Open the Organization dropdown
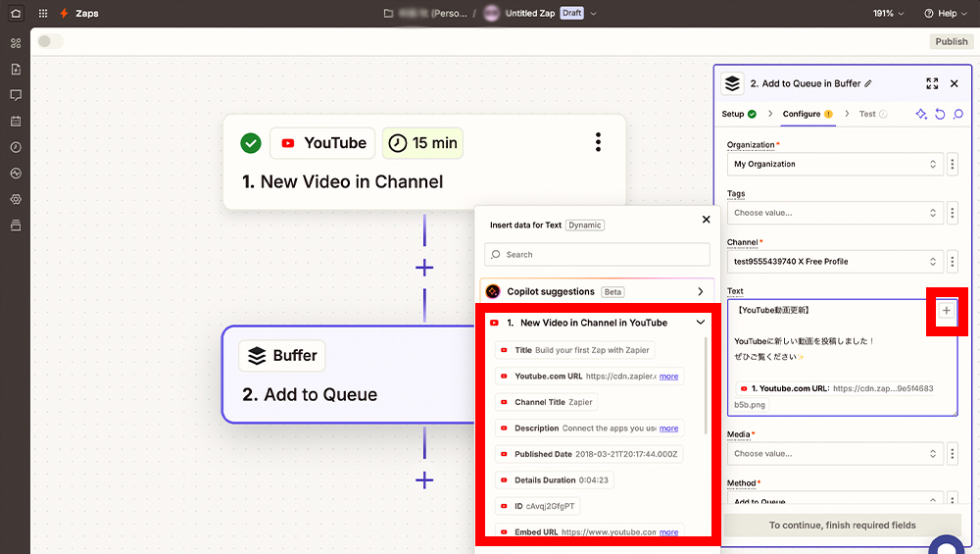Viewport: 980px width, 554px height. tap(835, 164)
